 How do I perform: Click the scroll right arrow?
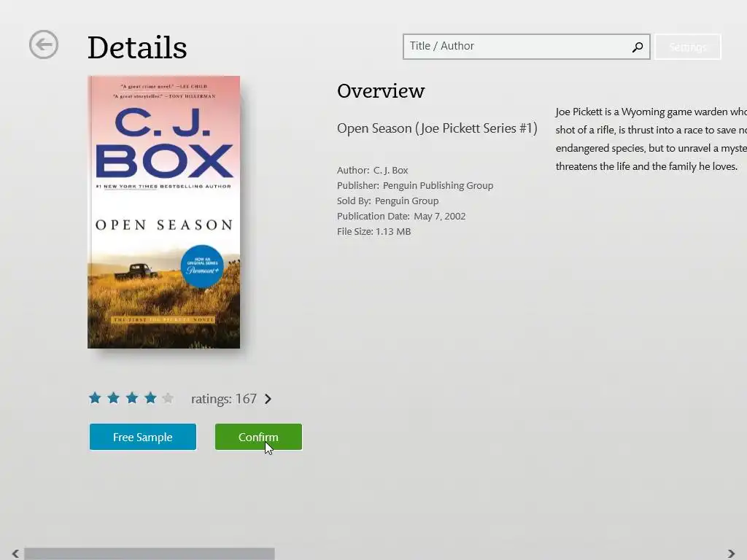(731, 553)
